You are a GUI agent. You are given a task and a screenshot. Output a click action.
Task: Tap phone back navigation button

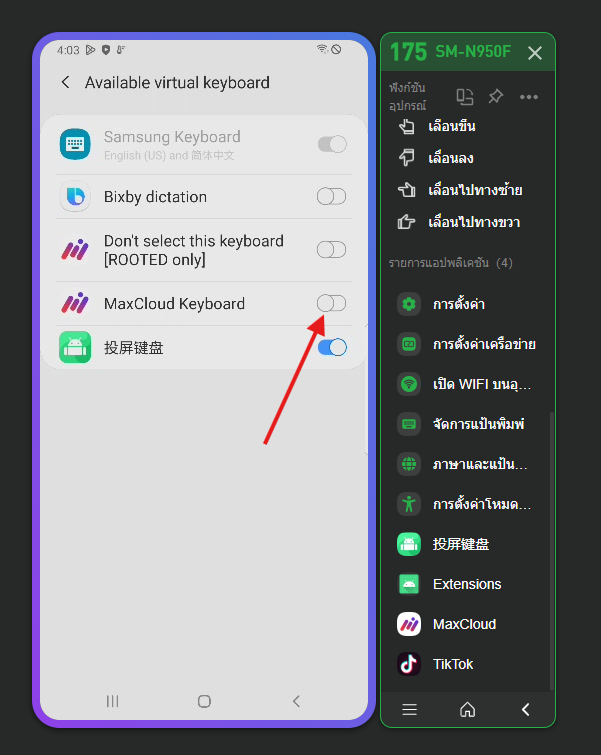[x=296, y=701]
